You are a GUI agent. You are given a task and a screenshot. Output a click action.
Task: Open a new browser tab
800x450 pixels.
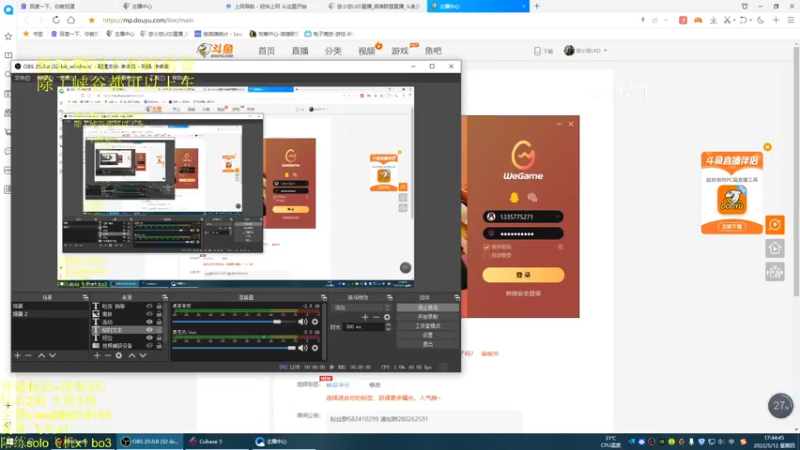click(x=537, y=6)
